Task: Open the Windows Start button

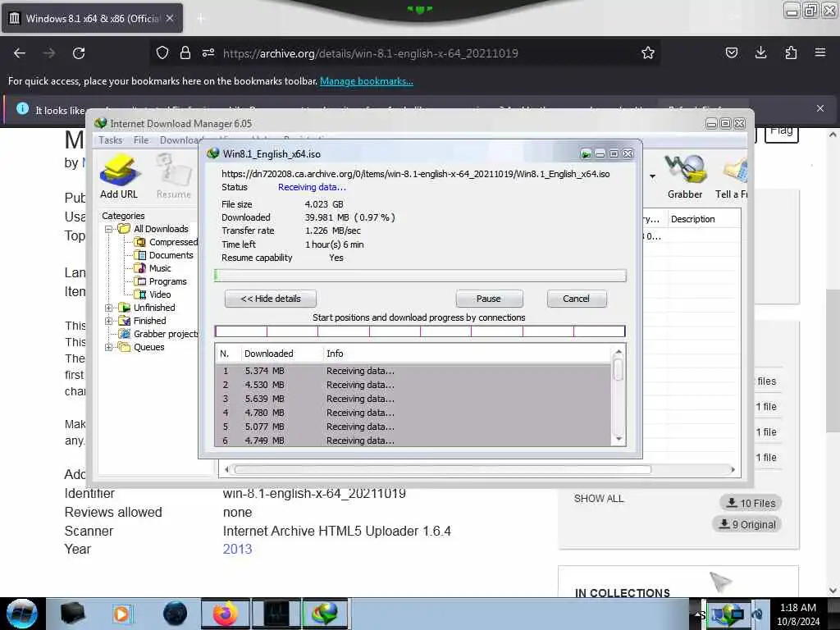Action: [22, 614]
